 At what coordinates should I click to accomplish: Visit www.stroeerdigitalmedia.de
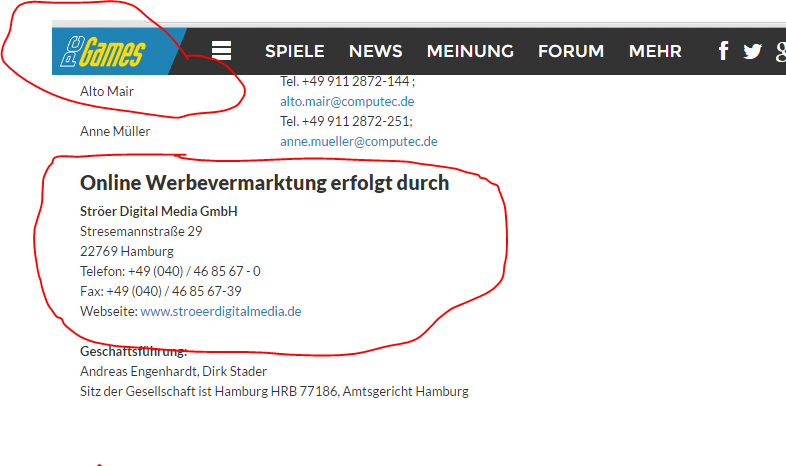(221, 311)
